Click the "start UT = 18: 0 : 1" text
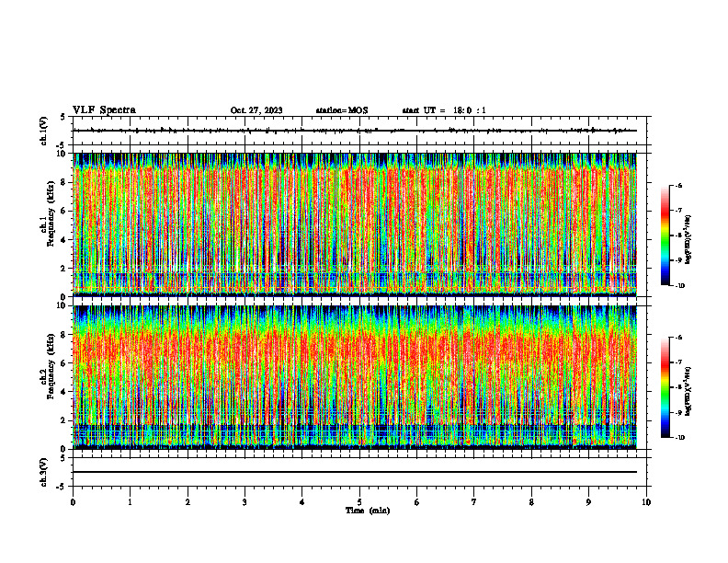728x563 pixels. coord(444,110)
